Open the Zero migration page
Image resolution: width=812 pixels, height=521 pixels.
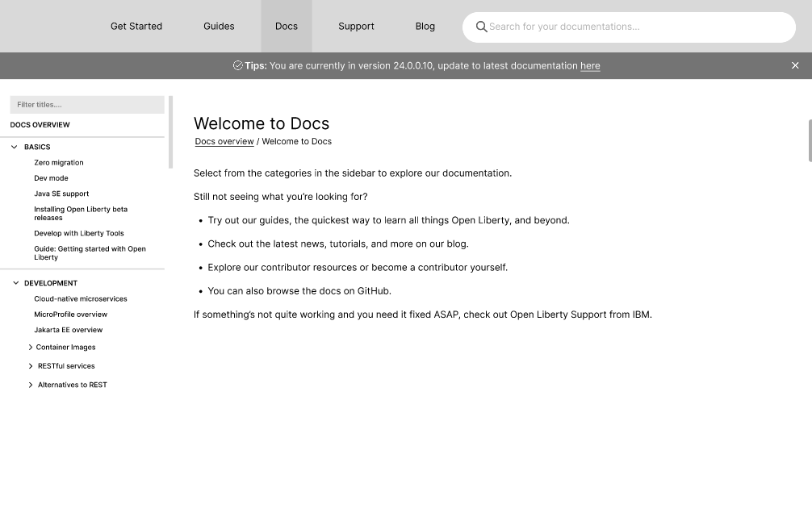[x=58, y=162]
